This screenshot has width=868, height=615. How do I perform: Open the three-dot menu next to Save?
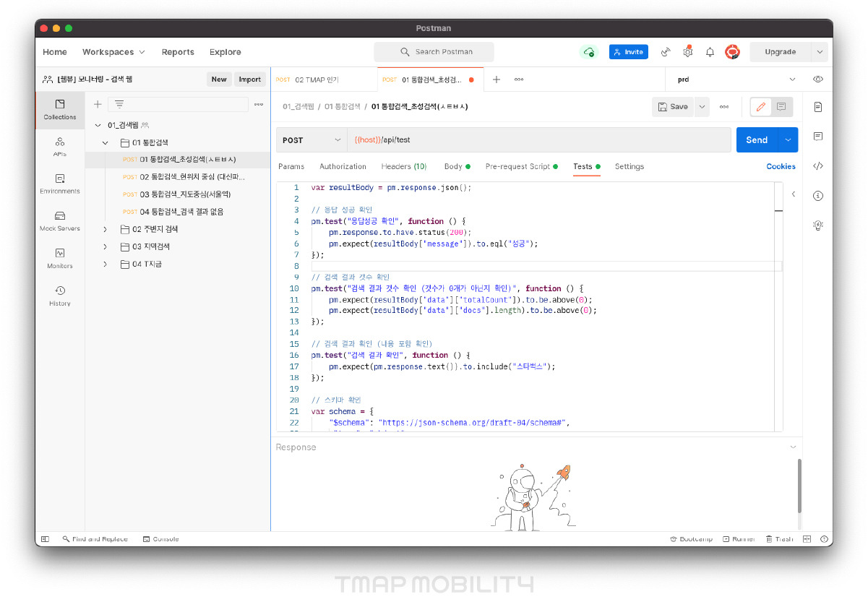[724, 106]
